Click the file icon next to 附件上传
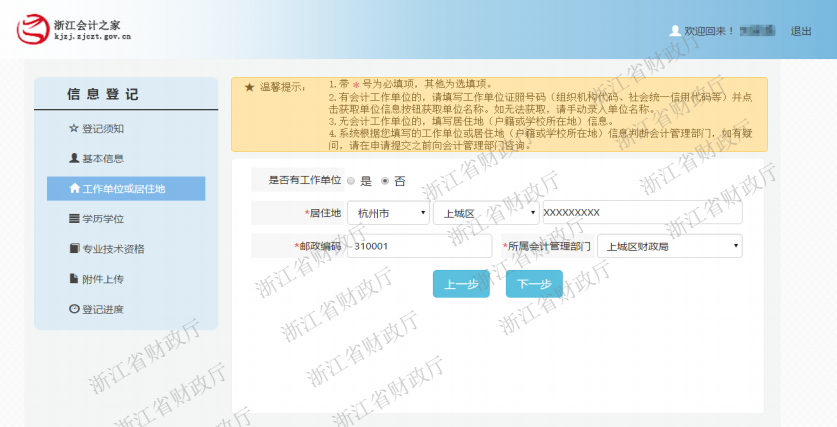 73,279
